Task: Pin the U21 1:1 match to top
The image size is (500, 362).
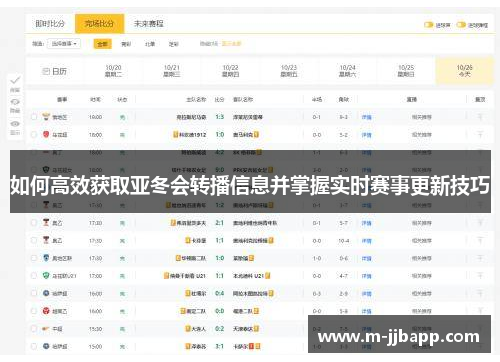Action: pos(480,276)
